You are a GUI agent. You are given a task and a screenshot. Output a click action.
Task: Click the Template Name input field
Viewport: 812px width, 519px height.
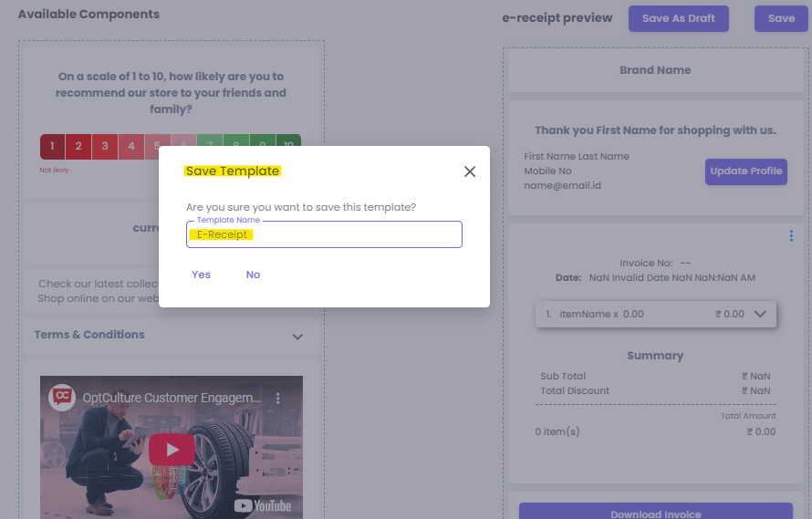pyautogui.click(x=324, y=234)
